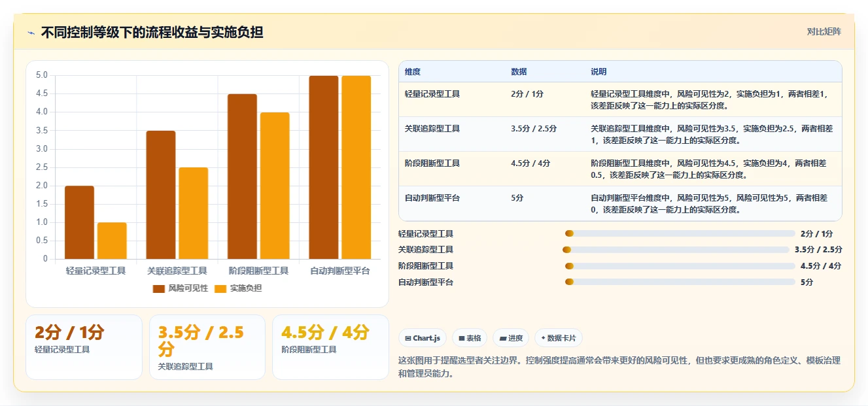The width and height of the screenshot is (868, 406).
Task: Click the 自动判断型平台 风险可见性 bar
Action: (324, 167)
